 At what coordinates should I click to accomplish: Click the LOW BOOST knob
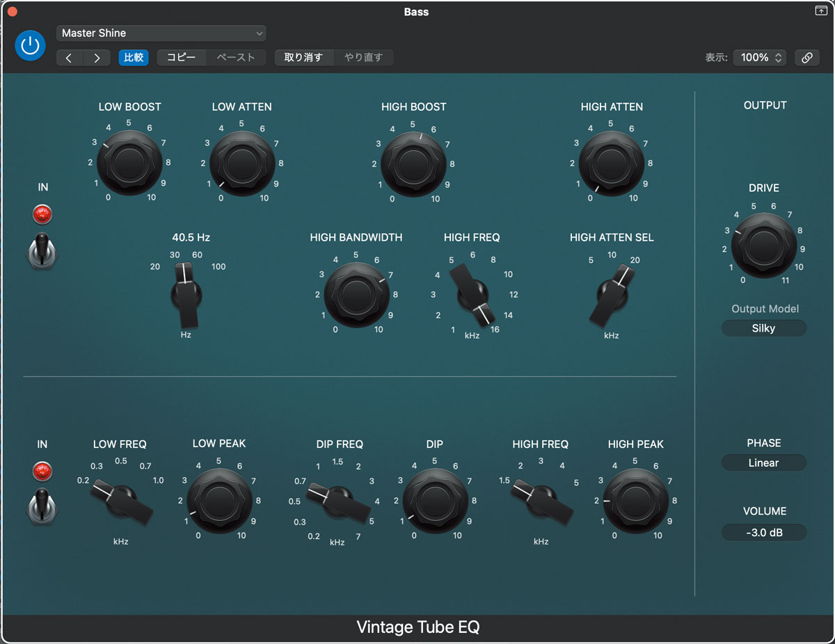tap(129, 163)
